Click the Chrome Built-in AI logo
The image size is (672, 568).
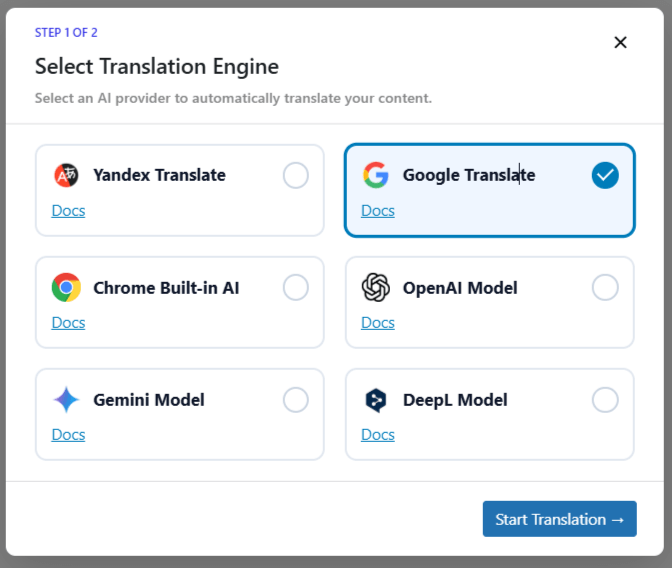tap(66, 288)
